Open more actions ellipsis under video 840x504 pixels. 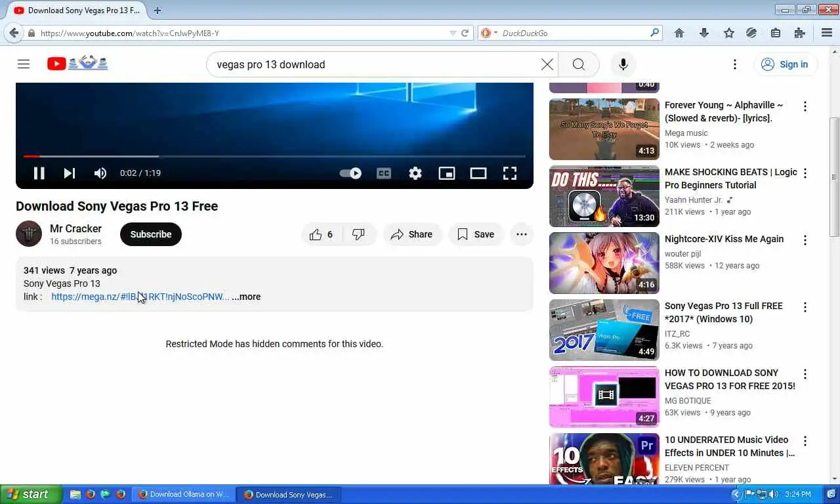(x=522, y=234)
